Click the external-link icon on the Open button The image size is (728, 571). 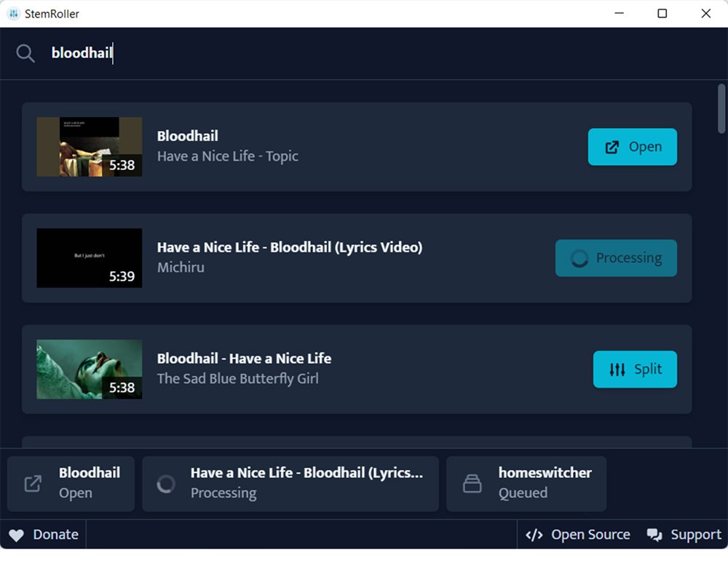point(612,148)
